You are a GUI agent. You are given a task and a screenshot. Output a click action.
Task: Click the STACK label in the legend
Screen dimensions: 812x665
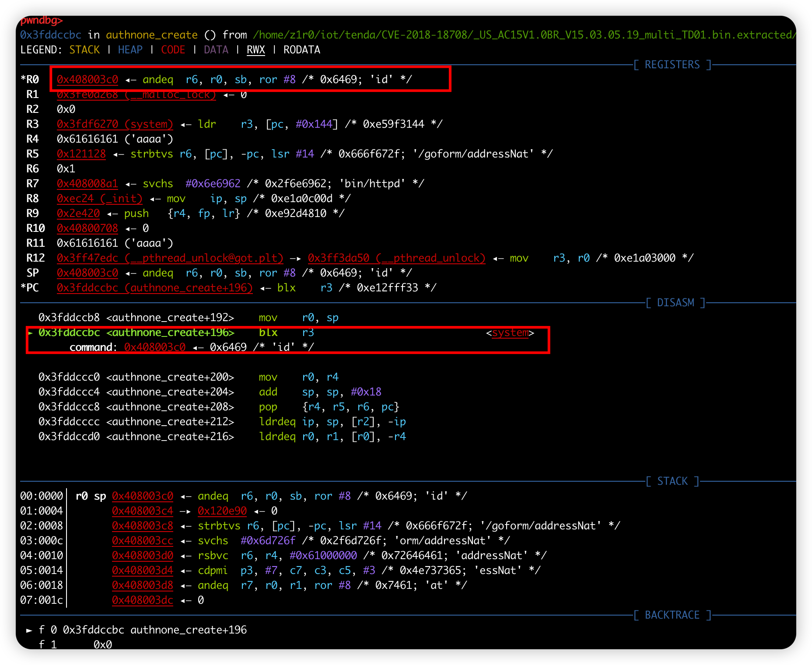point(84,50)
